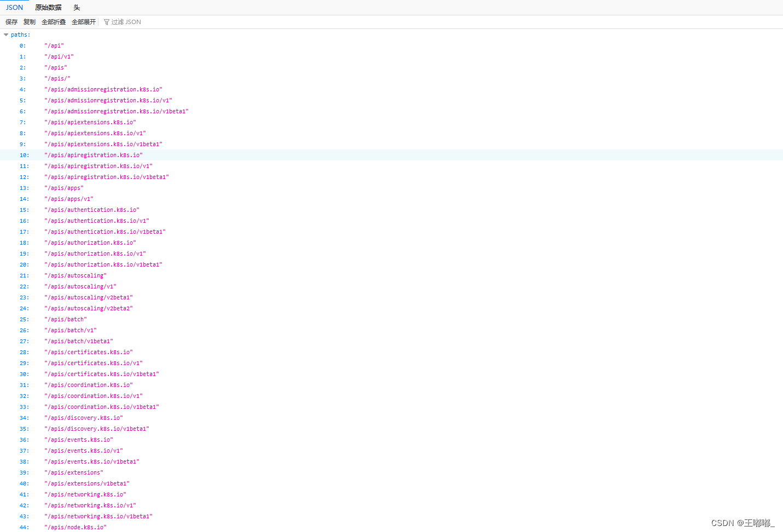
Task: Select "/apis/authentication.k8s.io/v1beta1" value
Action: point(105,232)
